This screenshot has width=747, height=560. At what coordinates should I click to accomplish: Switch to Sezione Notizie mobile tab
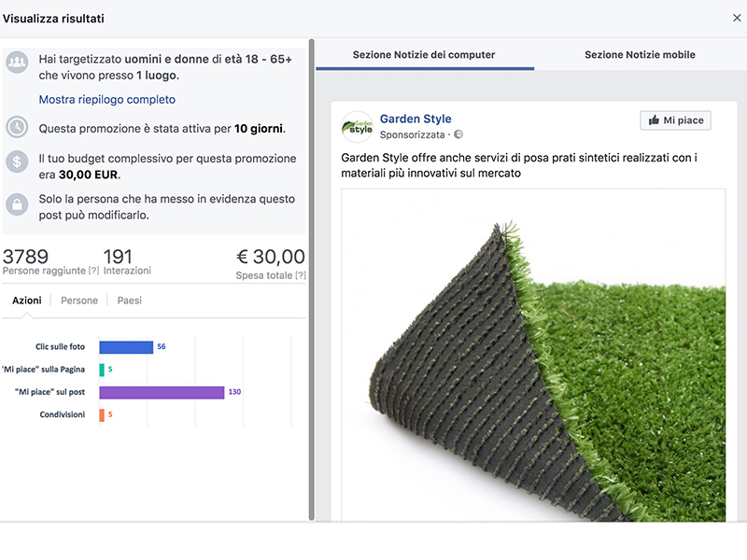pyautogui.click(x=640, y=55)
